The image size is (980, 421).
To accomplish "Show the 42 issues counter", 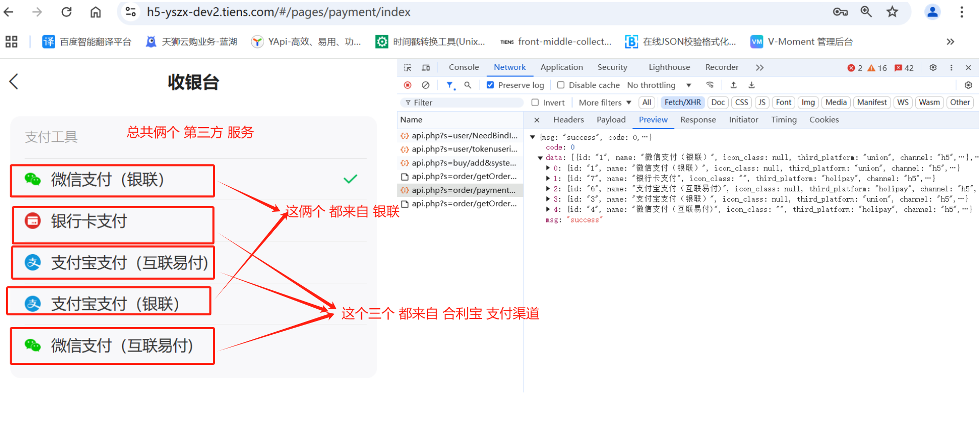I will pos(904,68).
